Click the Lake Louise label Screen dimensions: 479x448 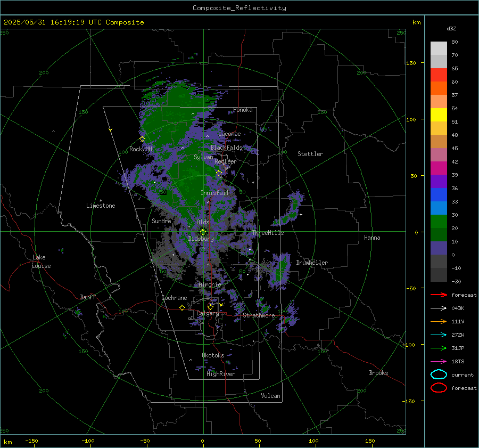point(41,262)
